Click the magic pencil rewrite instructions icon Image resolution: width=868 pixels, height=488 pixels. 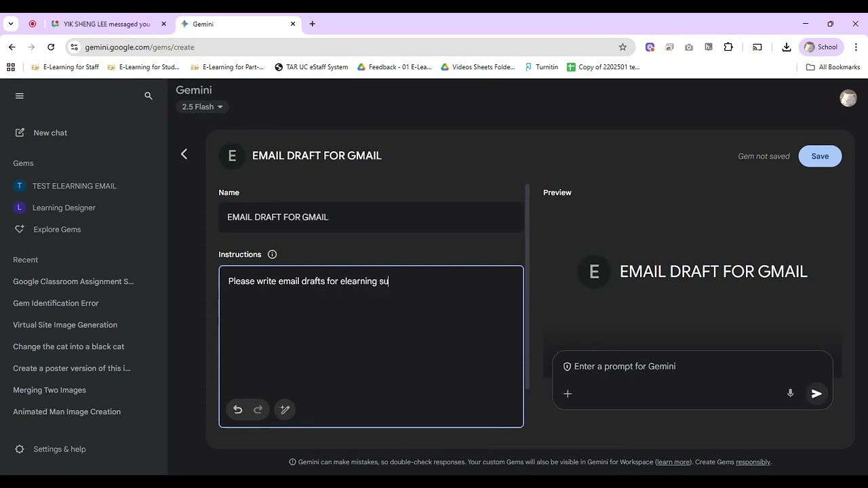[285, 409]
